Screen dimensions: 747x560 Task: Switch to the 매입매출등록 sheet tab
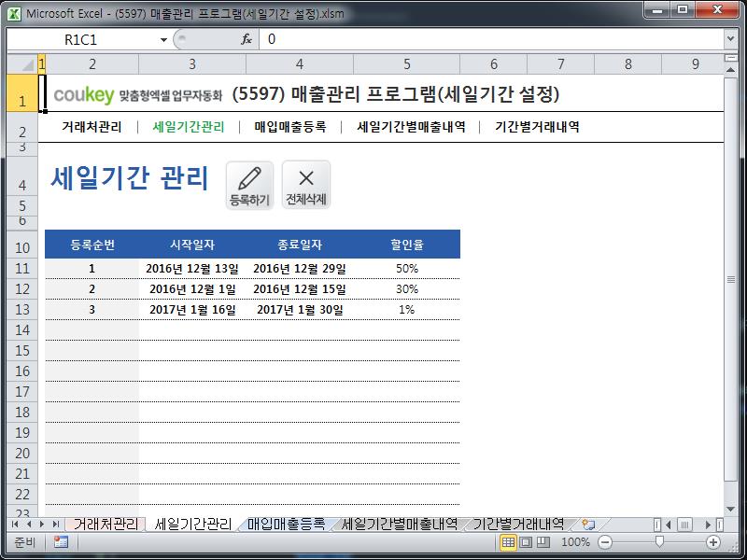286,525
